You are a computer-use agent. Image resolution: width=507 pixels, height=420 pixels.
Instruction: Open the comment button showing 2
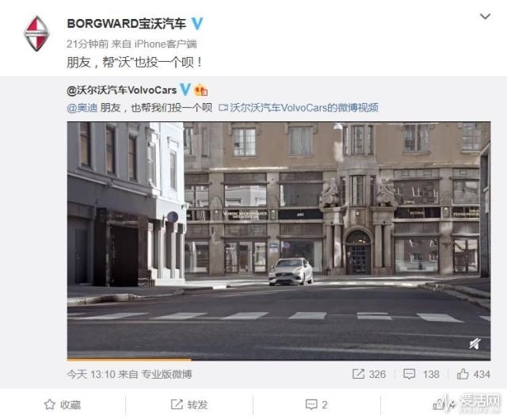coord(316,404)
